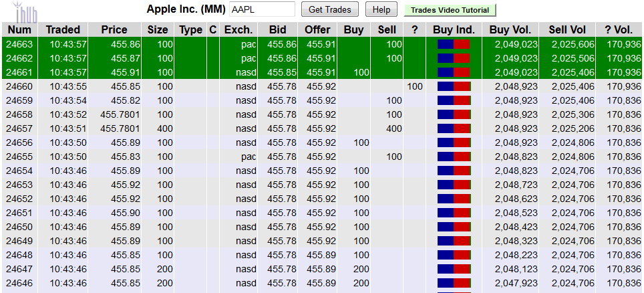Select the Exch. column header
The image size is (644, 293).
click(238, 29)
